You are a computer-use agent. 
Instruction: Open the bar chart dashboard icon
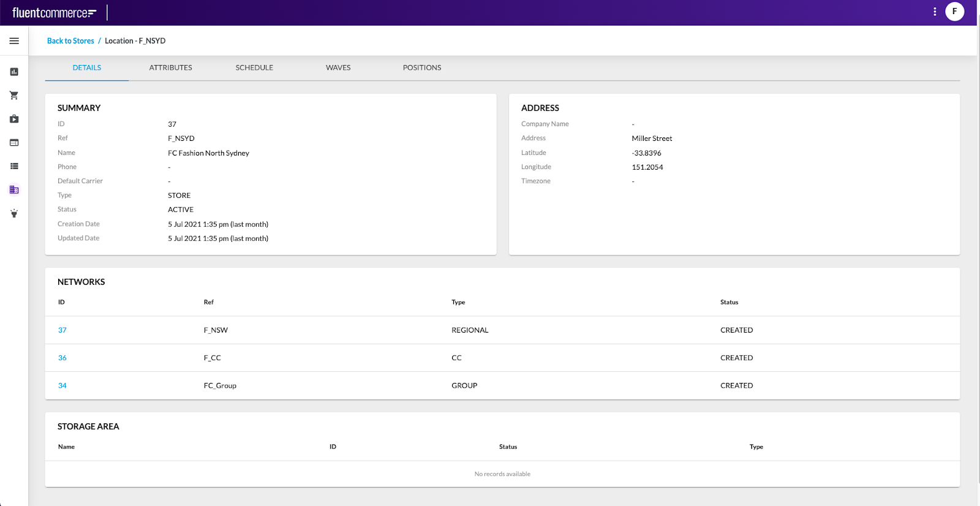point(14,72)
